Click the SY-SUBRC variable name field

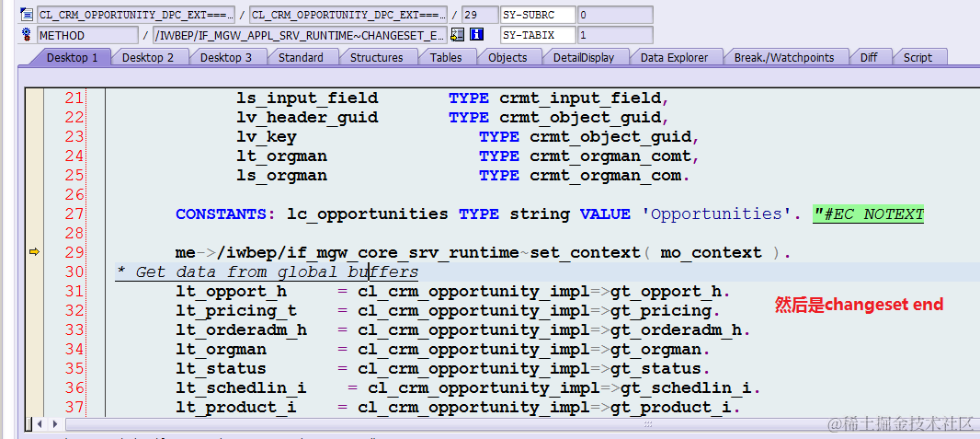538,15
